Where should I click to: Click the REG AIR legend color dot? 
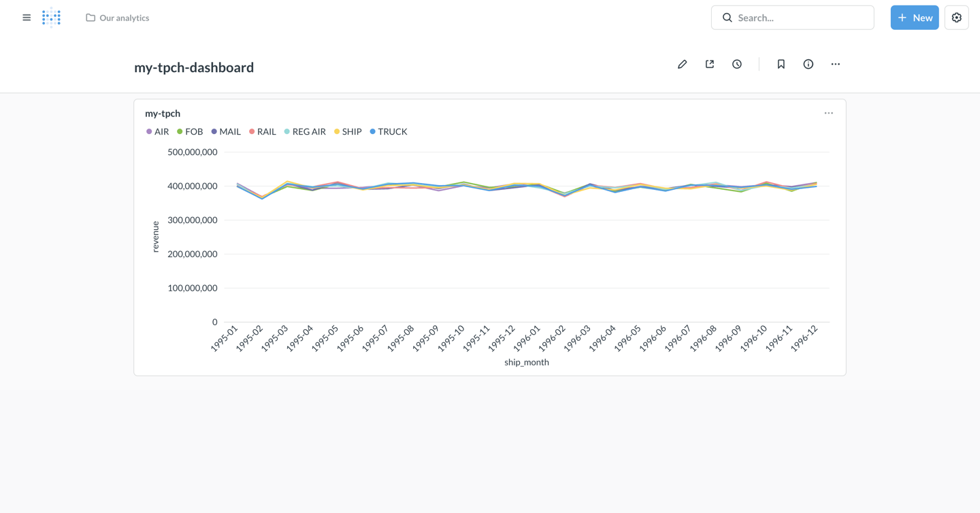287,132
